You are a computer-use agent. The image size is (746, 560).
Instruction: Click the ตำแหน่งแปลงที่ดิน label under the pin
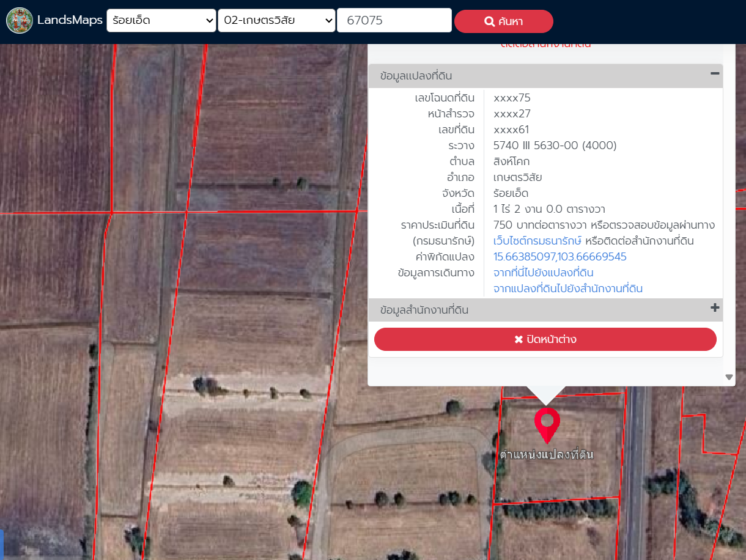[x=546, y=455]
